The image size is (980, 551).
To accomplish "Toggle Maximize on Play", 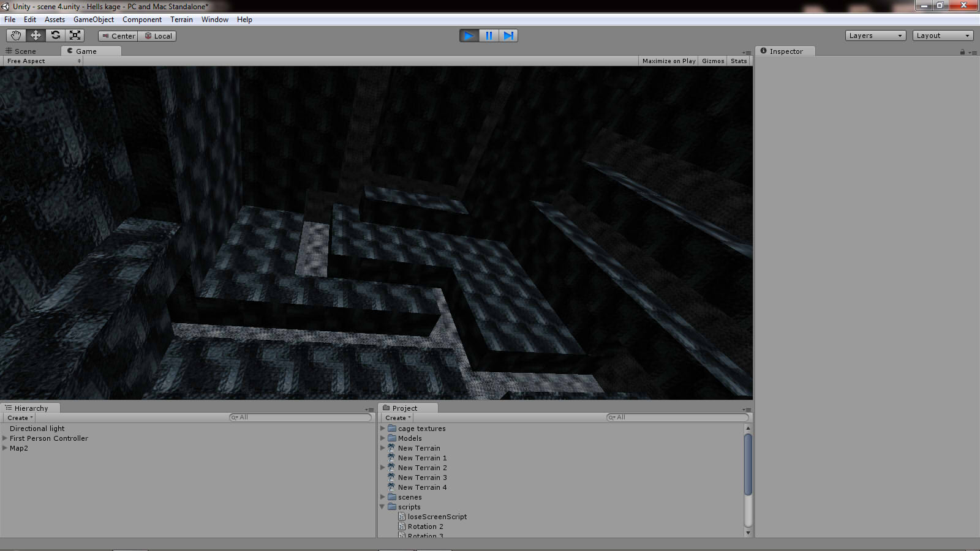I will [x=669, y=61].
